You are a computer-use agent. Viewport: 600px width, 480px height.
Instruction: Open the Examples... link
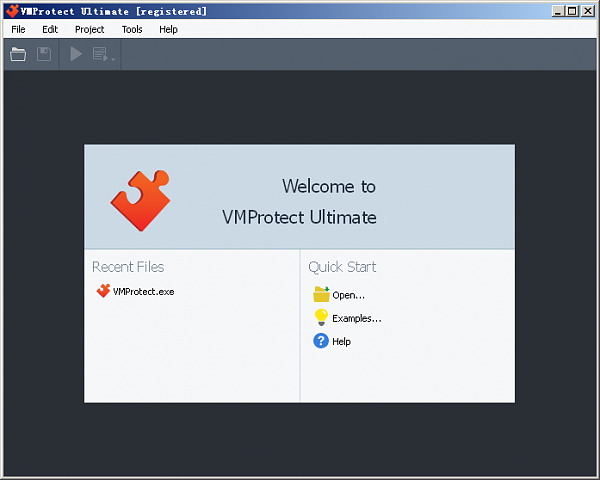[x=356, y=318]
